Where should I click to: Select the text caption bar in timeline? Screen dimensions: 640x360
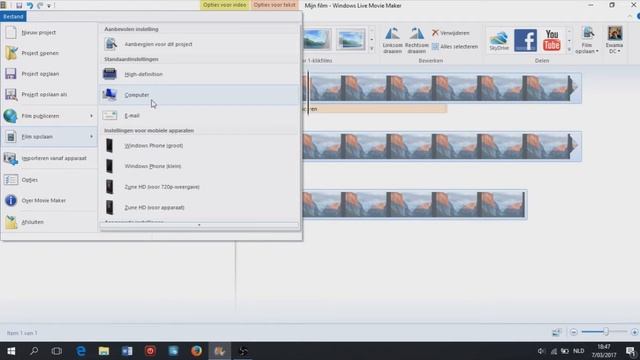click(x=375, y=109)
